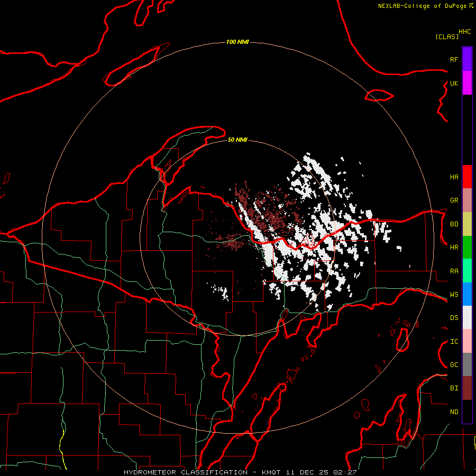Select the DS legend label
The height and width of the screenshot is (476, 476).
tap(454, 318)
